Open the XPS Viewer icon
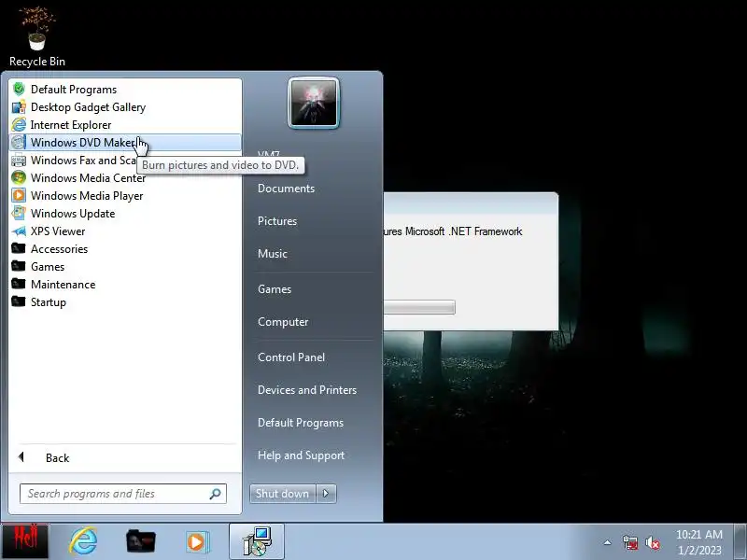Image resolution: width=747 pixels, height=560 pixels. [19, 231]
